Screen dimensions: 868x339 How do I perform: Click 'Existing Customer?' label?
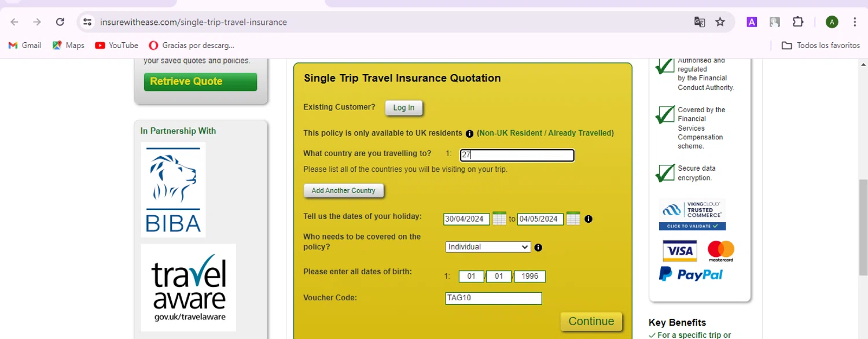tap(339, 107)
